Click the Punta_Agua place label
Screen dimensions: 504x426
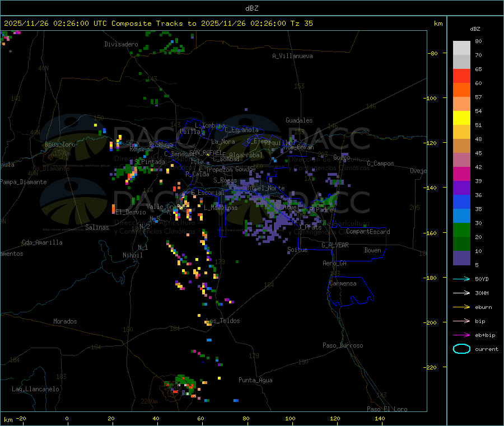(255, 380)
